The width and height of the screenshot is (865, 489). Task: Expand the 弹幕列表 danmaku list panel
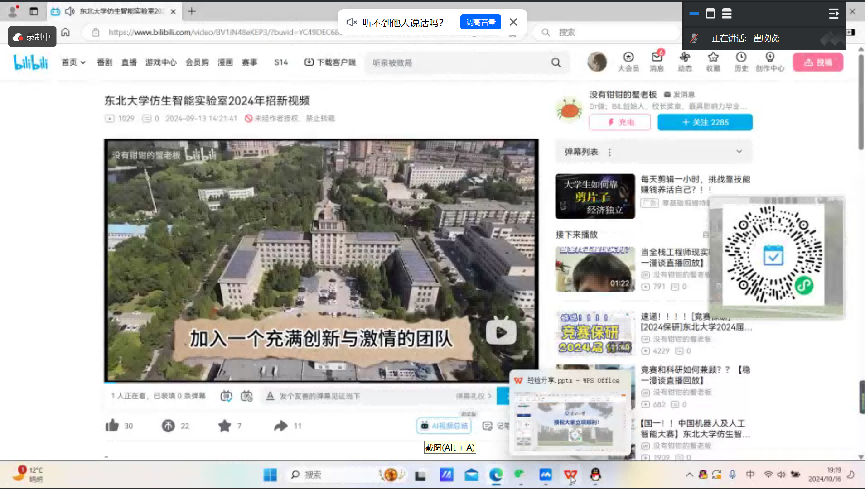coord(740,151)
